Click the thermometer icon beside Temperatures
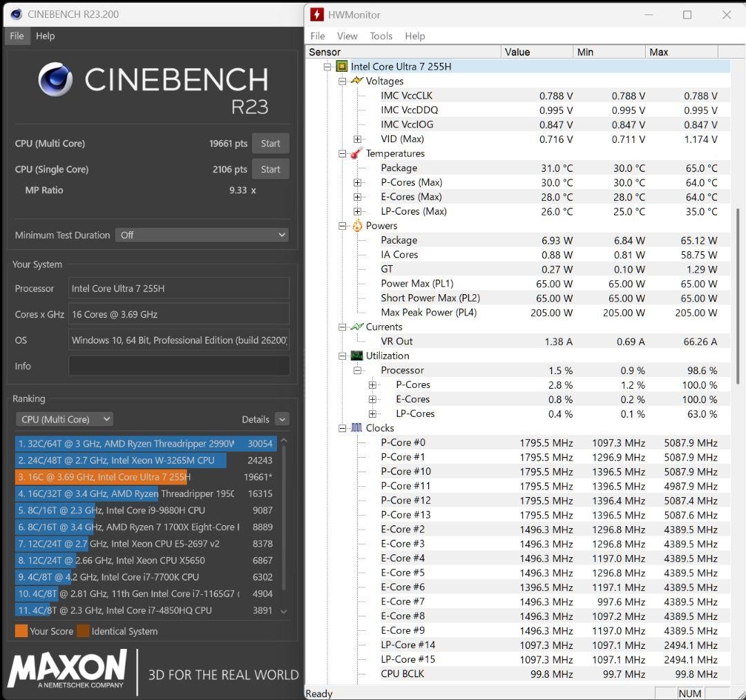Viewport: 746px width, 700px height. pyautogui.click(x=357, y=153)
